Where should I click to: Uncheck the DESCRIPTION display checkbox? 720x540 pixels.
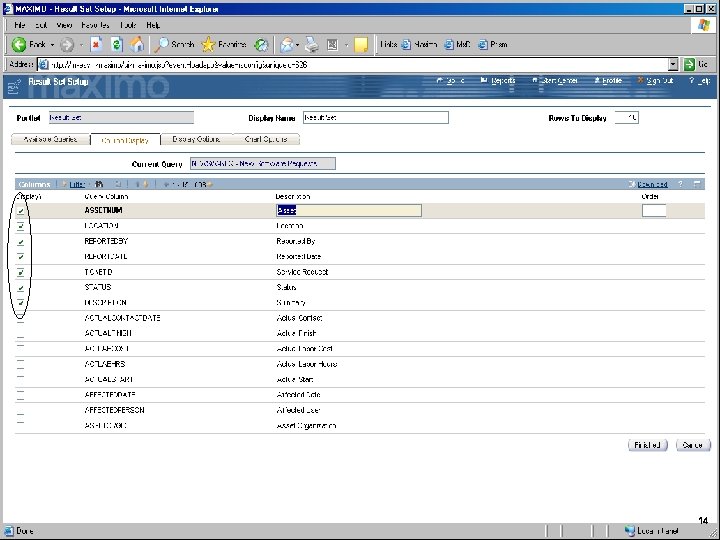coord(21,303)
